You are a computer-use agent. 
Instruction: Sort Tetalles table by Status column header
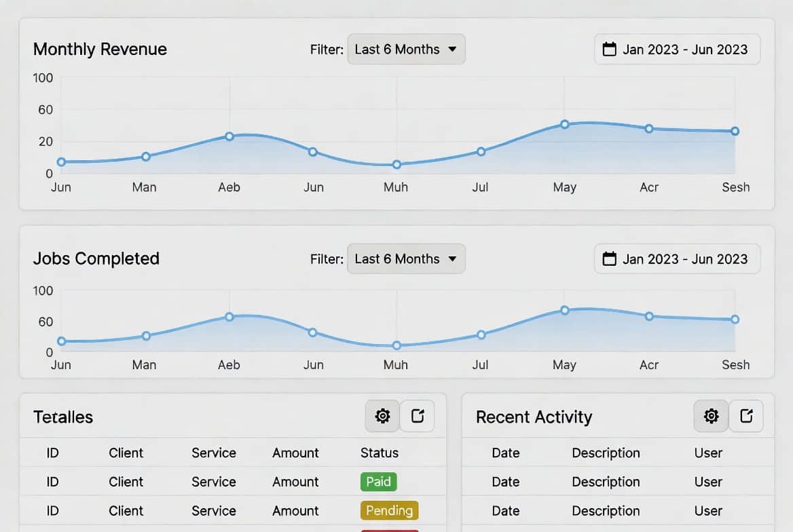click(x=379, y=453)
